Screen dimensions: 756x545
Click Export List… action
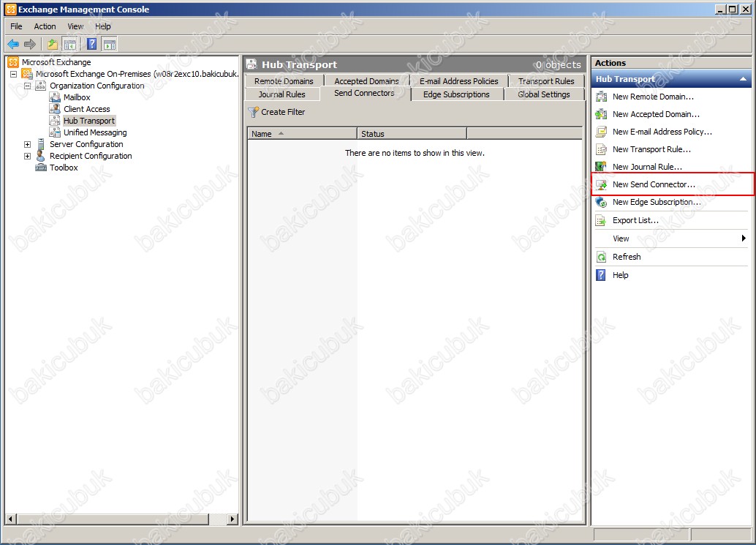pyautogui.click(x=635, y=220)
